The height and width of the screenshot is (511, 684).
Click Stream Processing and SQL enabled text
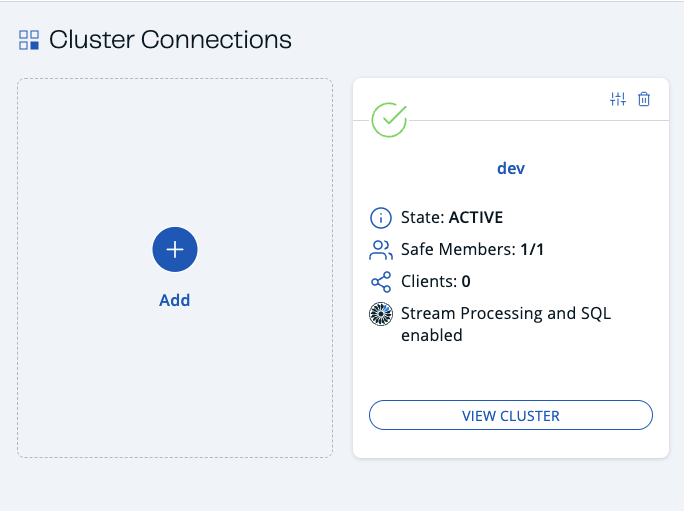pos(505,324)
